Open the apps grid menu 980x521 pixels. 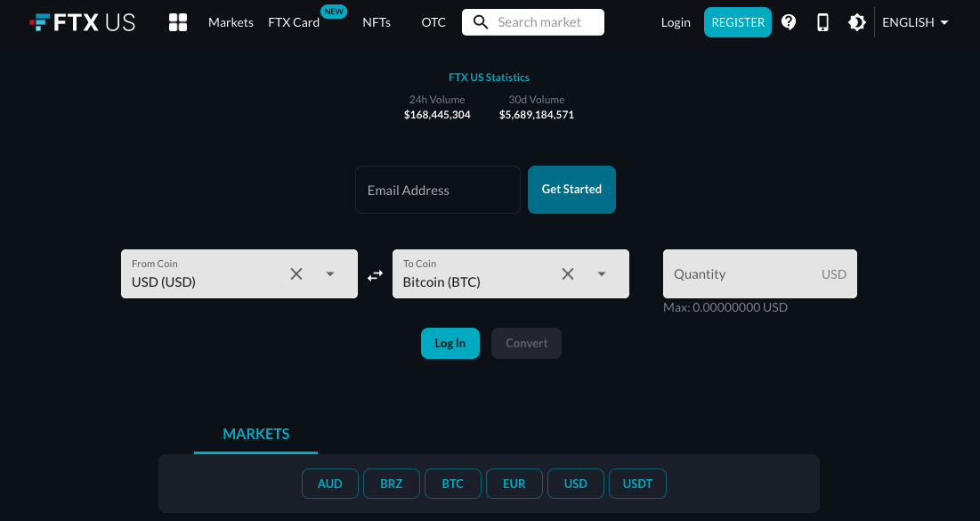click(x=177, y=22)
